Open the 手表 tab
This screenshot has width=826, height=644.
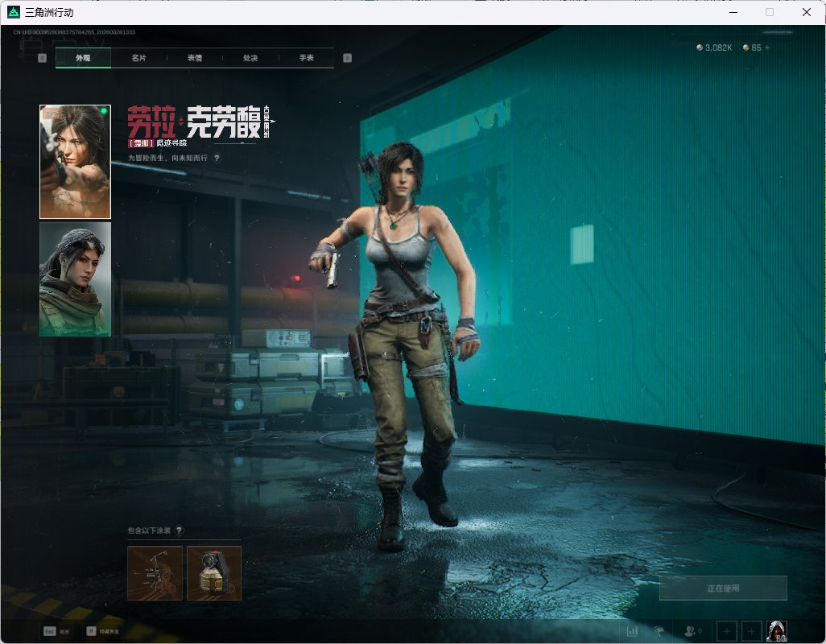(x=306, y=58)
